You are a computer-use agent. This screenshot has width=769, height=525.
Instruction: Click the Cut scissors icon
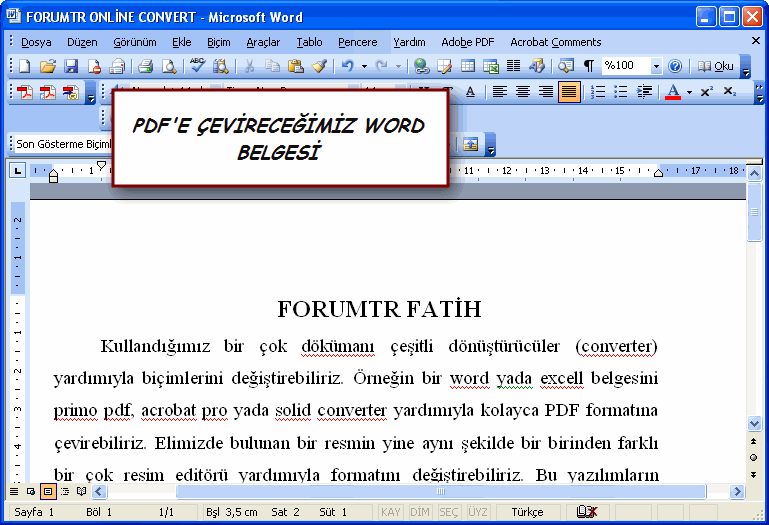click(249, 66)
